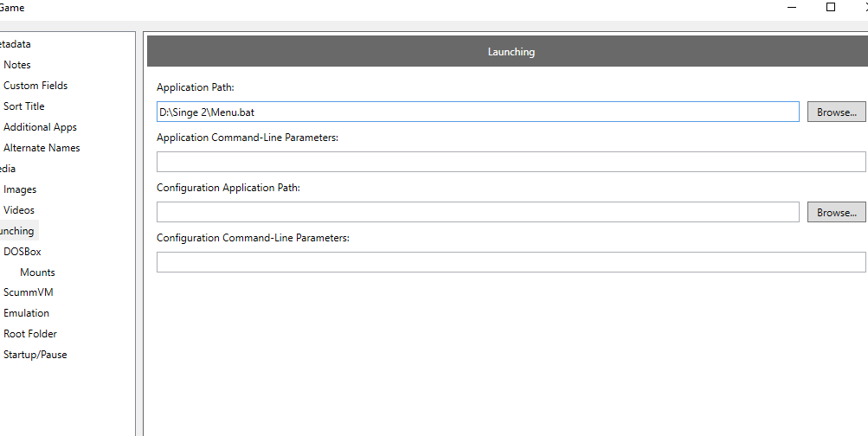Open the Emulation settings page
This screenshot has width=868, height=436.
pos(26,313)
